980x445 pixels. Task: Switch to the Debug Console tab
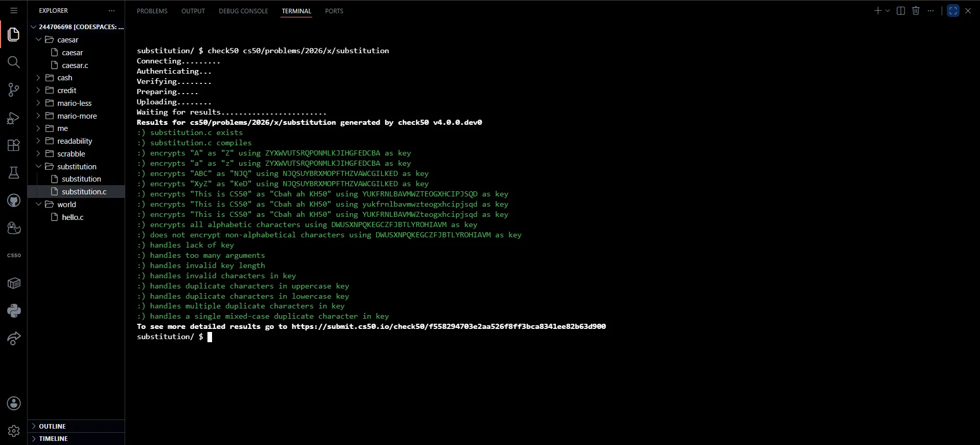243,11
